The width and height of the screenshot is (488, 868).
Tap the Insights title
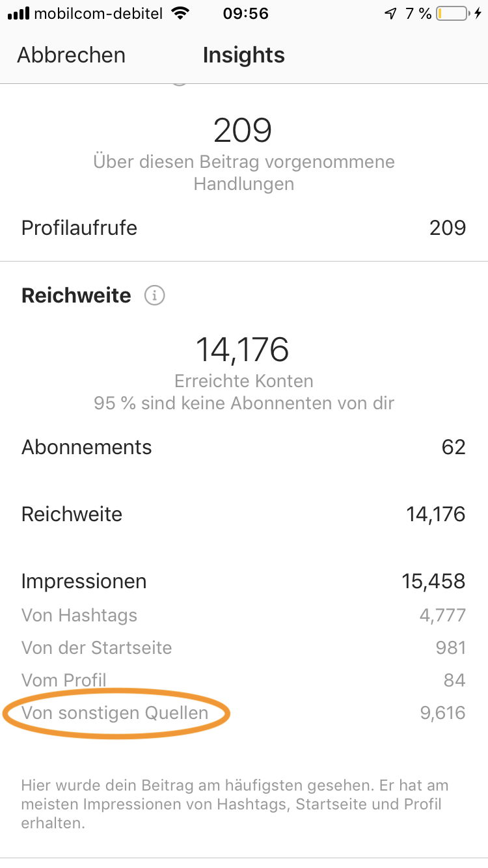pos(243,55)
